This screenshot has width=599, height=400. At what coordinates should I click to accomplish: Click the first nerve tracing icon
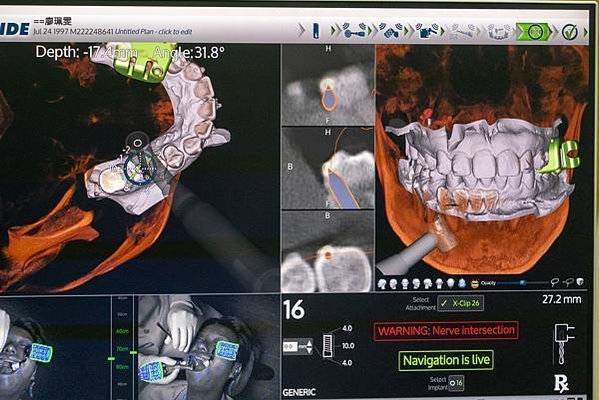(x=555, y=282)
